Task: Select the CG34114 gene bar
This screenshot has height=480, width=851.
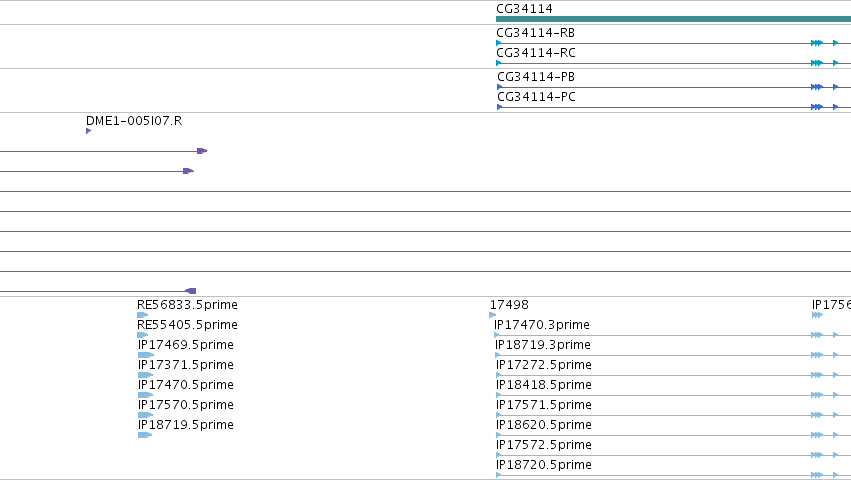Action: point(673,19)
